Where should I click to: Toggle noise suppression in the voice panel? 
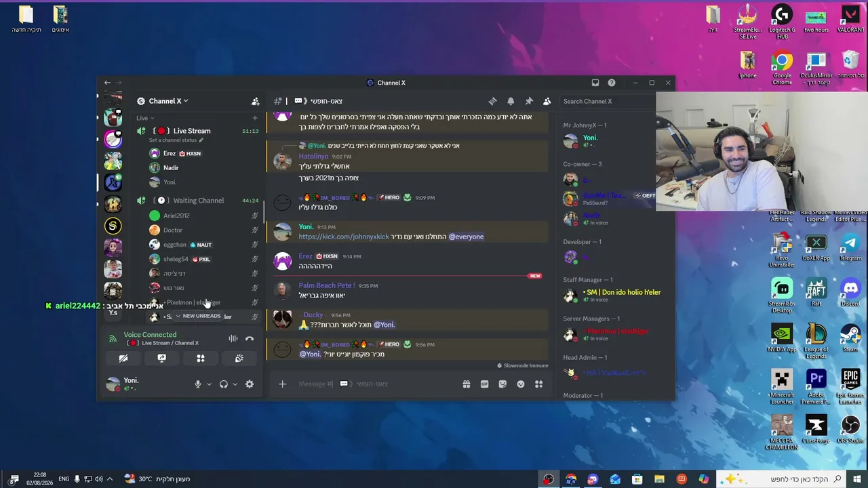coord(233,338)
